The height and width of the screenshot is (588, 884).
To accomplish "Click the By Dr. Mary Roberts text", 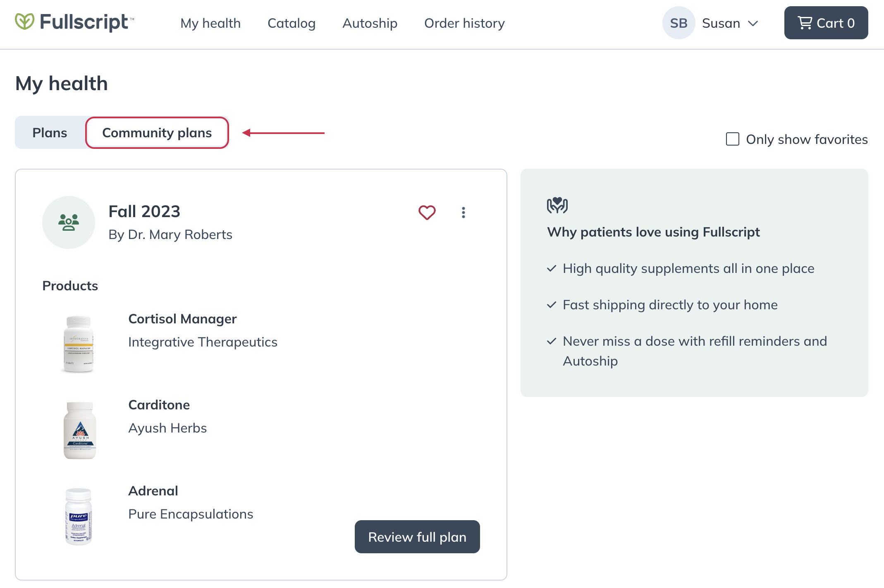I will 170,234.
